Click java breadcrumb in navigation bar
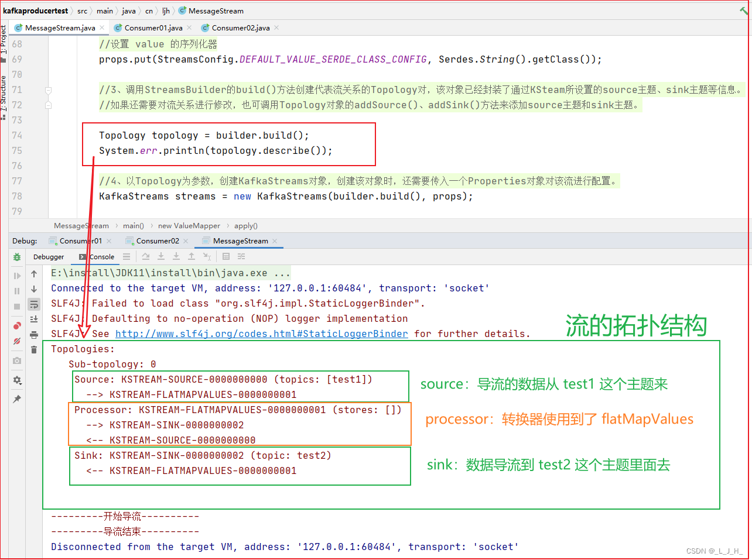Screen dimensions: 752x560 pyautogui.click(x=129, y=11)
